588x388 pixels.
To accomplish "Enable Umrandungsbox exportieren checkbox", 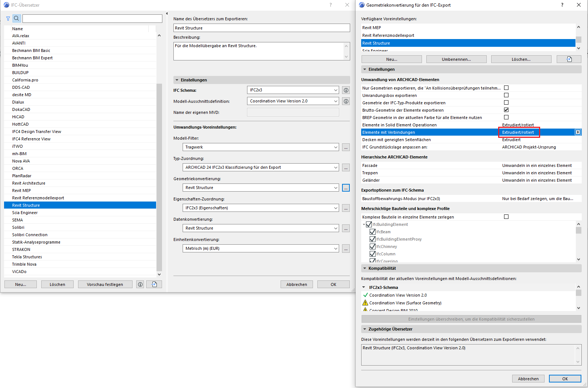I will click(506, 95).
